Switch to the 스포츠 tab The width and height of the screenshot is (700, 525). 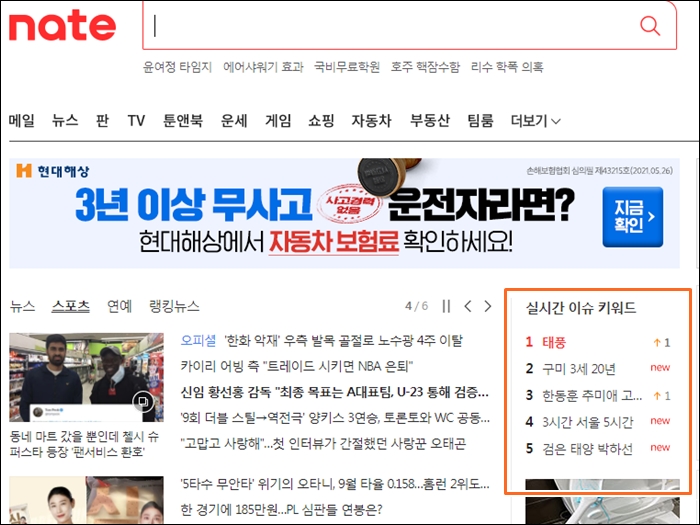(x=71, y=306)
